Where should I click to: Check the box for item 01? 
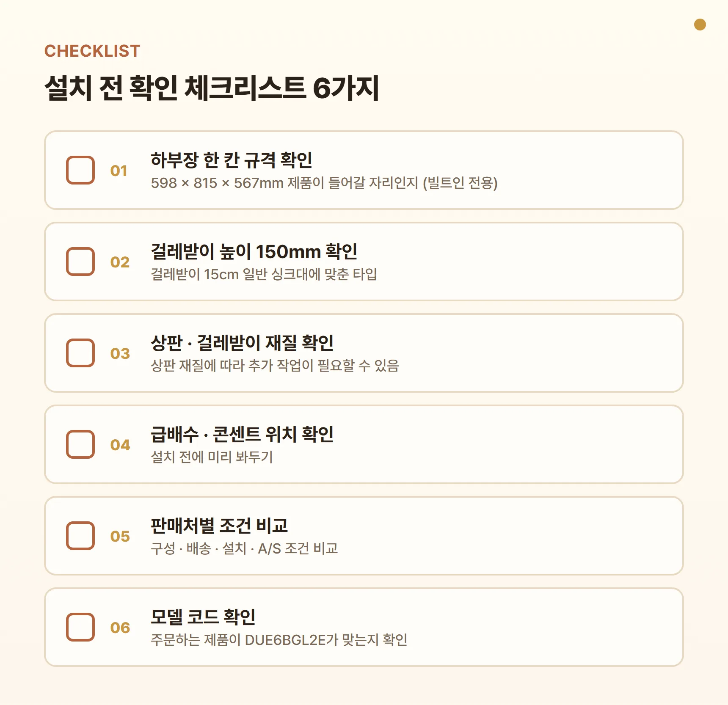[80, 170]
